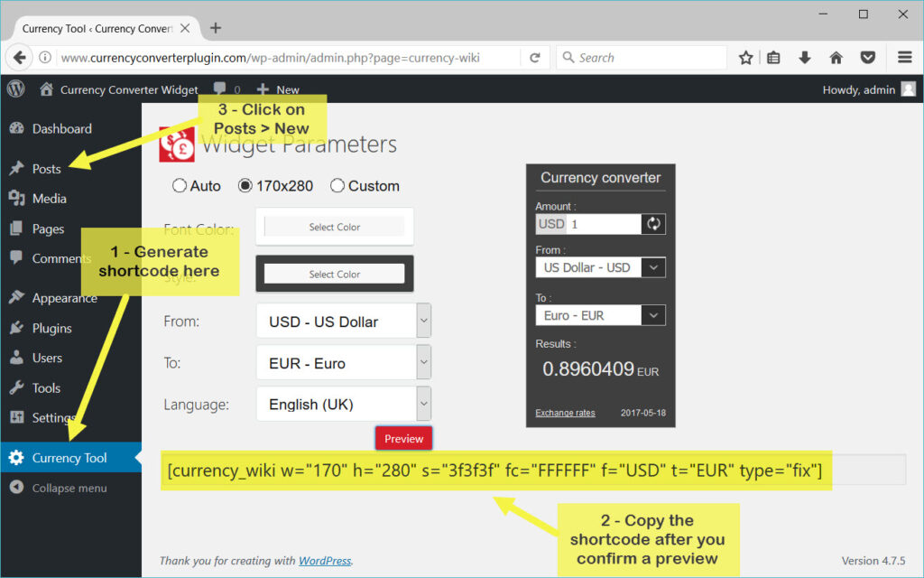Click the red Preview button
Viewport: 924px width, 578px height.
403,438
